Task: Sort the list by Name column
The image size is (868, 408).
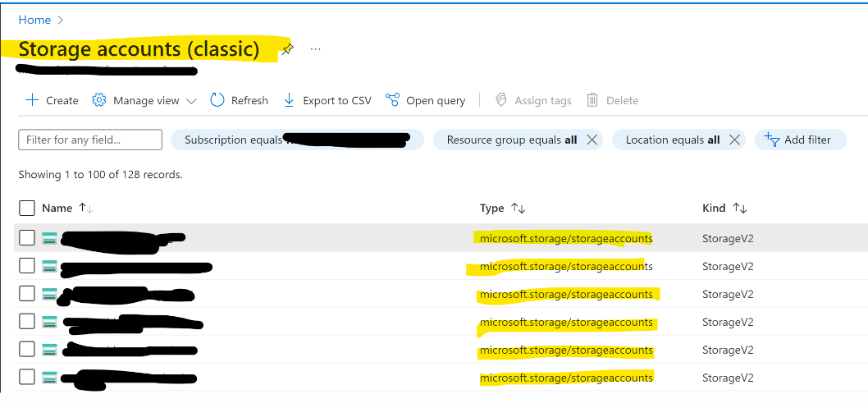Action: coord(67,209)
